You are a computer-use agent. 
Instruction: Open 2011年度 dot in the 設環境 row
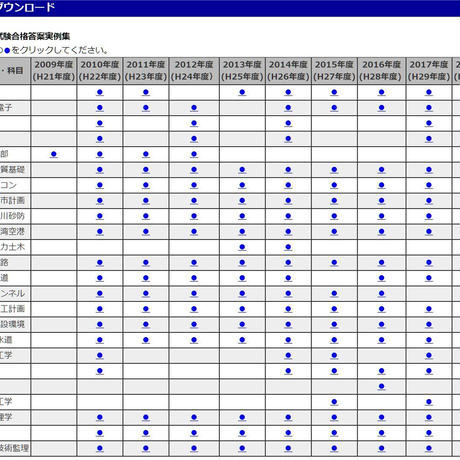click(x=146, y=325)
